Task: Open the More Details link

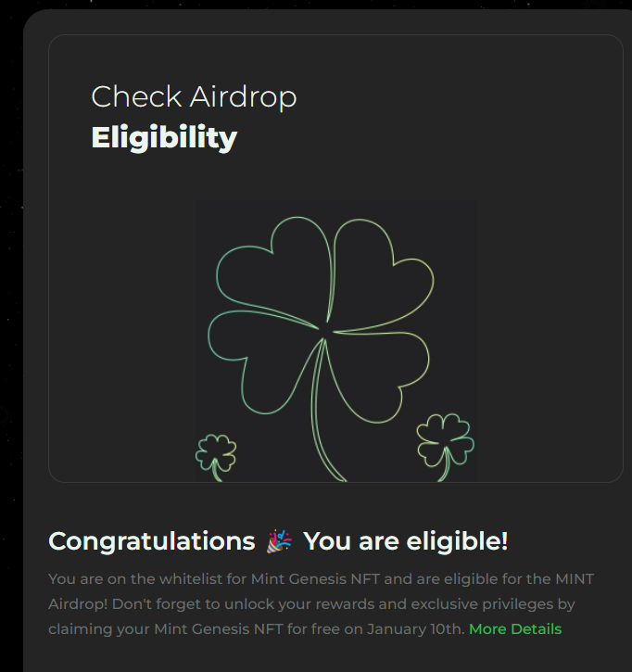Action: [514, 629]
